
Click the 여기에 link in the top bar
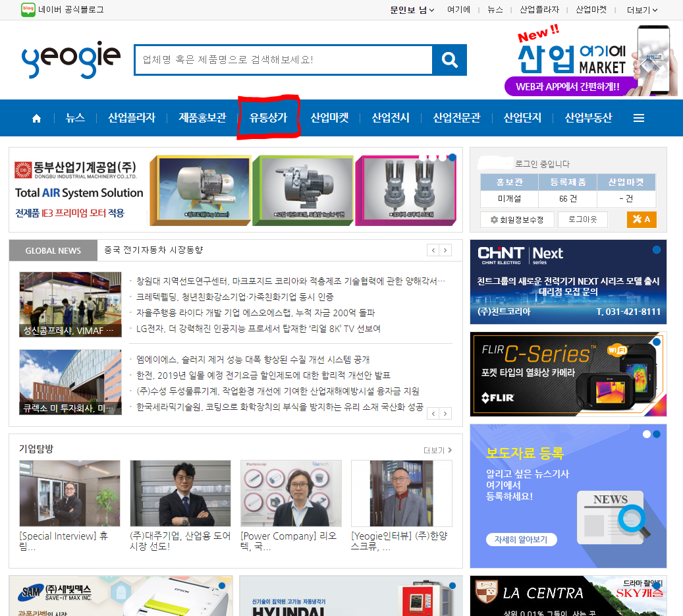tap(458, 10)
